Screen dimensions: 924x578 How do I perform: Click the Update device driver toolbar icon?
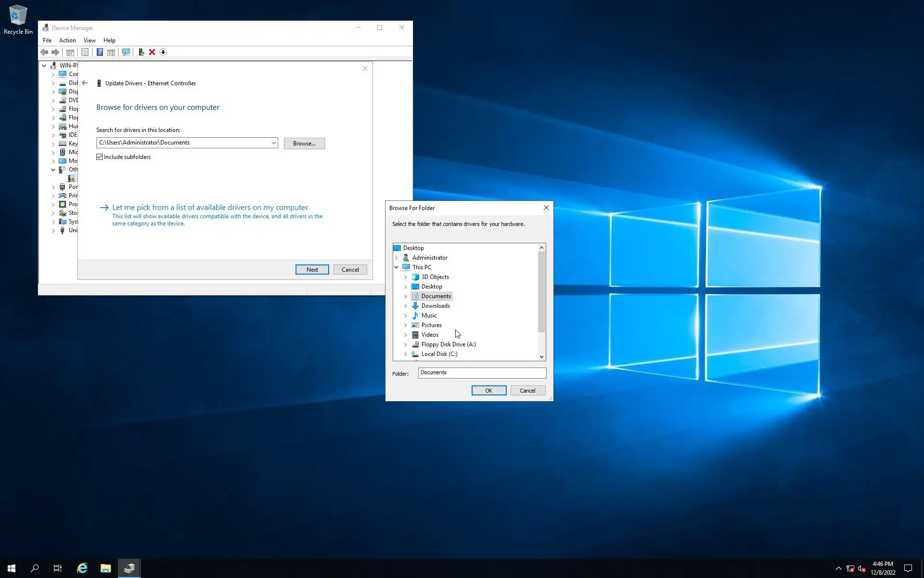pos(141,52)
